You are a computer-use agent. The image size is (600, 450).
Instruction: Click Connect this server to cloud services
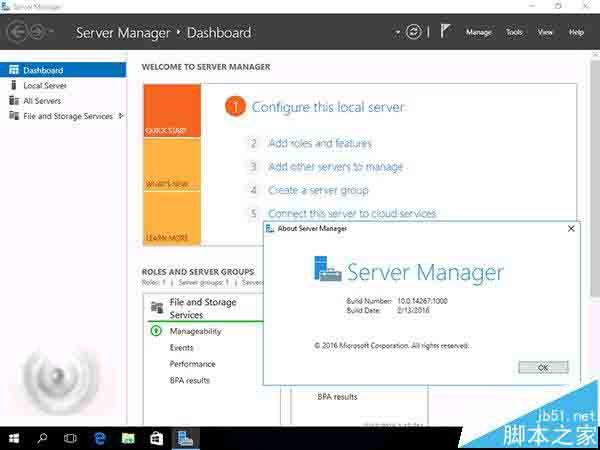[352, 213]
